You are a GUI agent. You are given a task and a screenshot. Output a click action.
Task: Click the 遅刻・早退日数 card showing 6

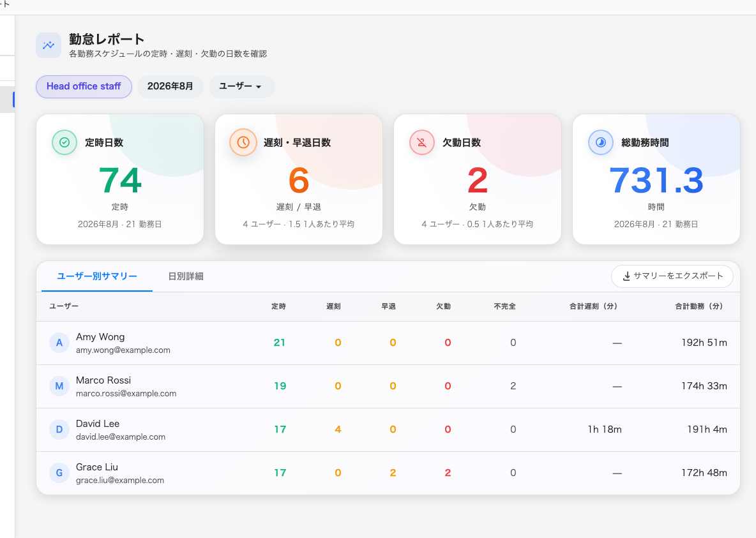coord(299,179)
